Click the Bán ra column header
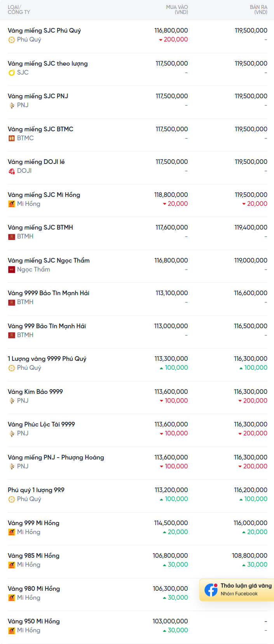This screenshot has height=644, width=274. (x=258, y=9)
